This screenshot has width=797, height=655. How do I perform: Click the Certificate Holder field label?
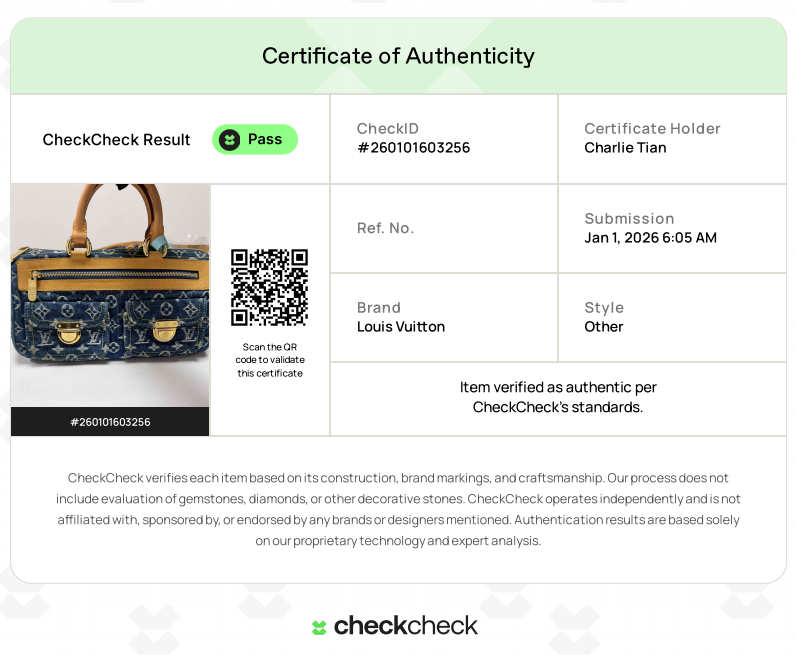click(x=652, y=129)
